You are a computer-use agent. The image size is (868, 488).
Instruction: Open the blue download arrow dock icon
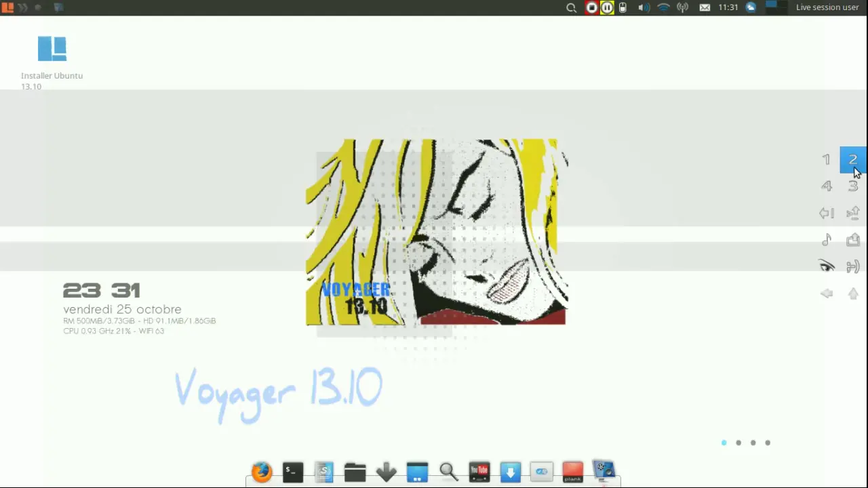point(511,472)
